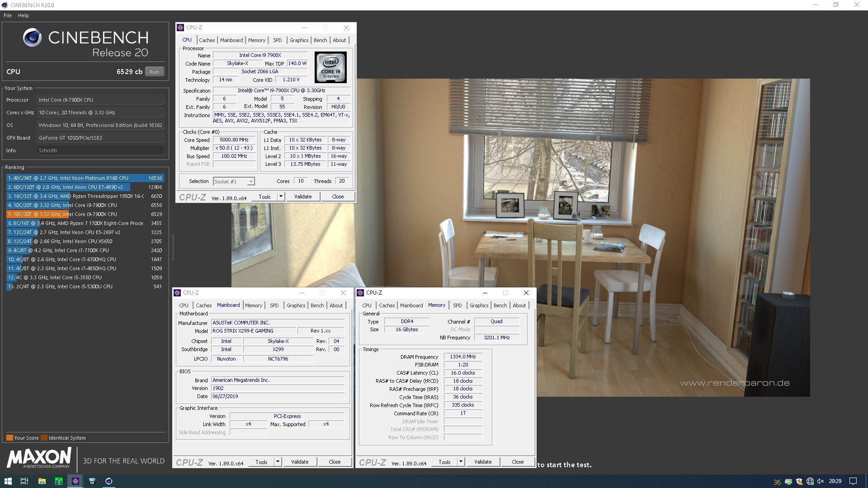Click Validate in Memory CPU-Z window
This screenshot has width=868, height=488.
tap(483, 462)
